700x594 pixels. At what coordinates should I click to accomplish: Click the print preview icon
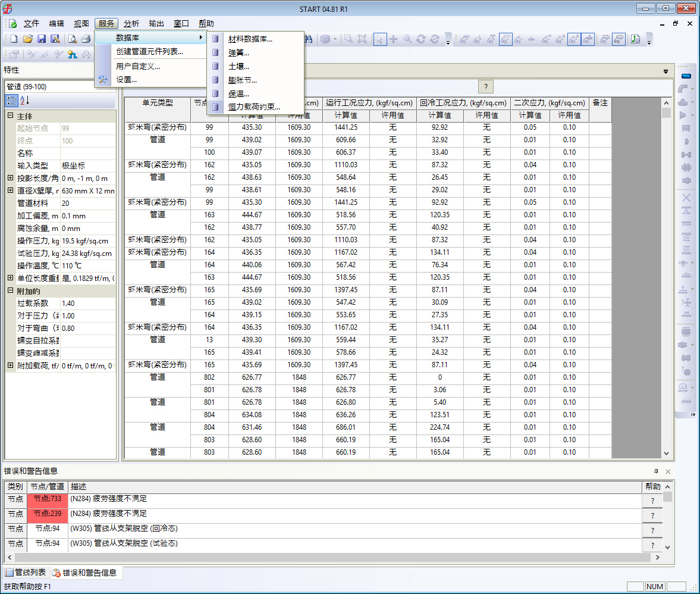point(73,39)
